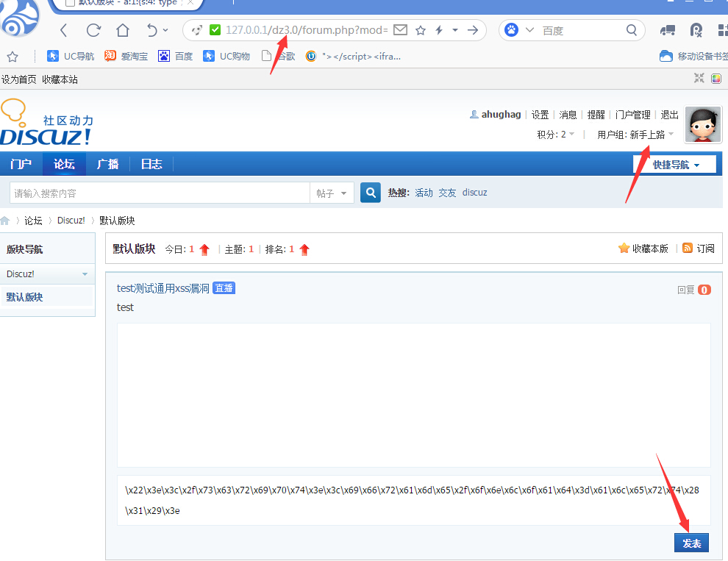The height and width of the screenshot is (561, 728).
Task: Click the go arrow in address bar
Action: 473,30
